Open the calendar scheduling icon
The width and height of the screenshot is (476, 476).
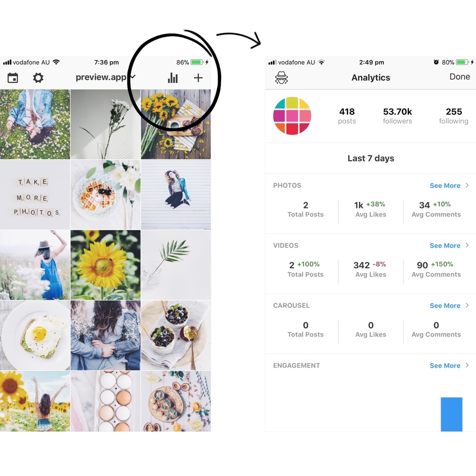tap(13, 78)
